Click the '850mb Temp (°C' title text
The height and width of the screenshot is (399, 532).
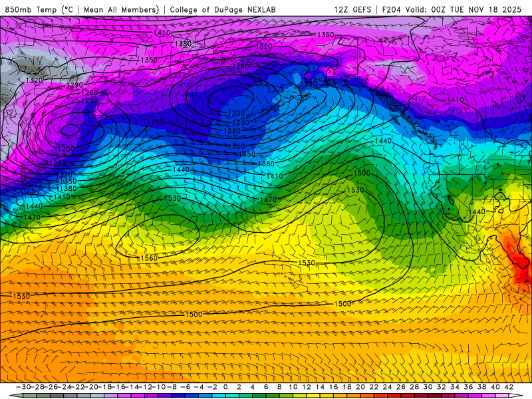(x=39, y=9)
